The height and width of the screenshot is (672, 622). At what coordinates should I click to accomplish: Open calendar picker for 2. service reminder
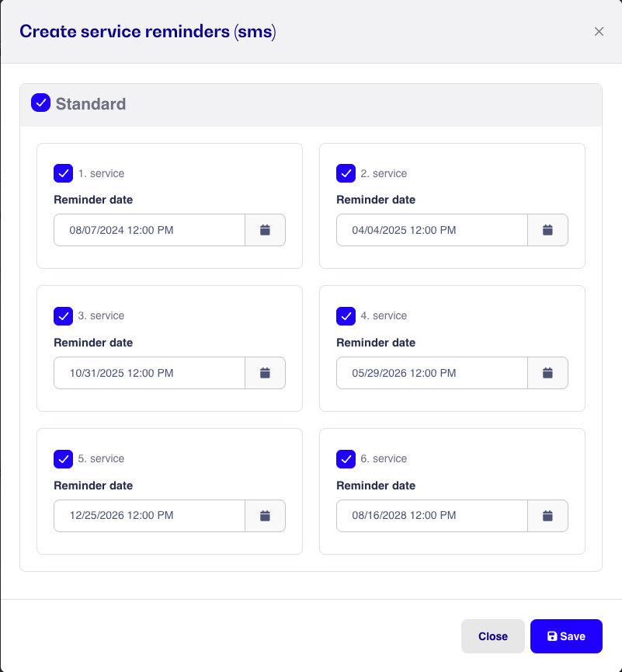click(548, 230)
